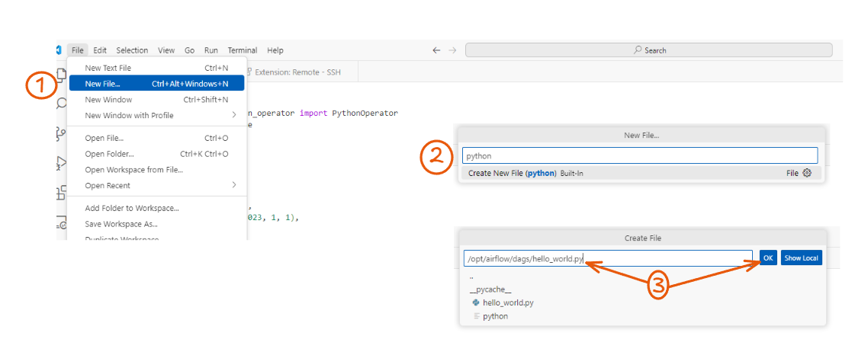Screen dimensions: 868x355
Task: Choose New Text File menu entry
Action: pyautogui.click(x=156, y=68)
